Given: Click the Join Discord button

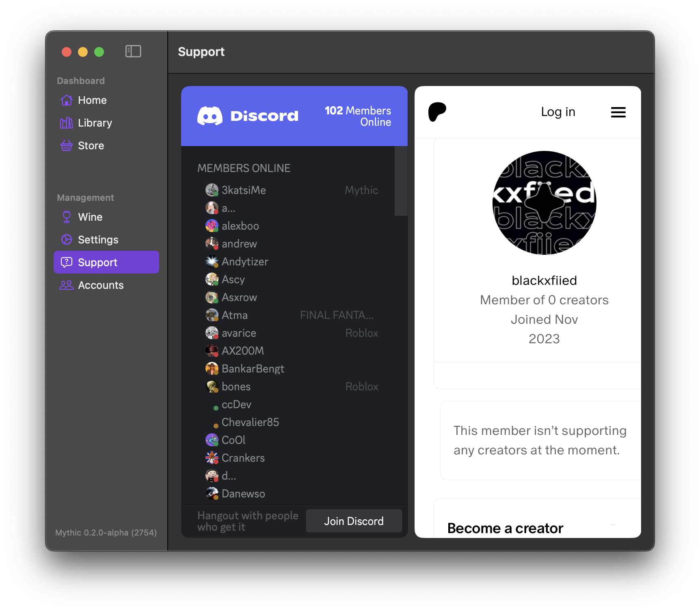Looking at the screenshot, I should 354,521.
